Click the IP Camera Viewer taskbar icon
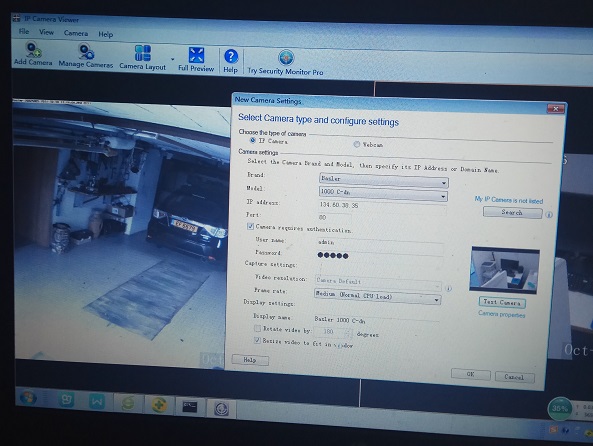The width and height of the screenshot is (593, 446). point(222,409)
